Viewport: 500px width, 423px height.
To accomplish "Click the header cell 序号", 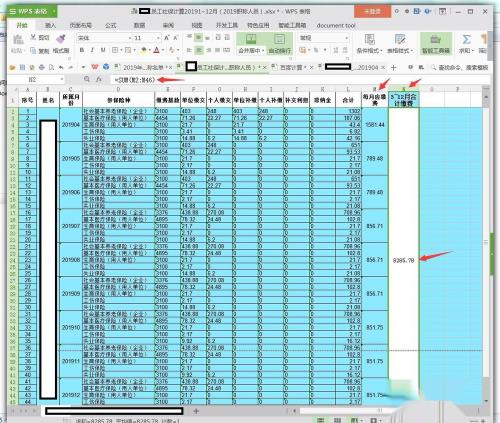I will (28, 100).
